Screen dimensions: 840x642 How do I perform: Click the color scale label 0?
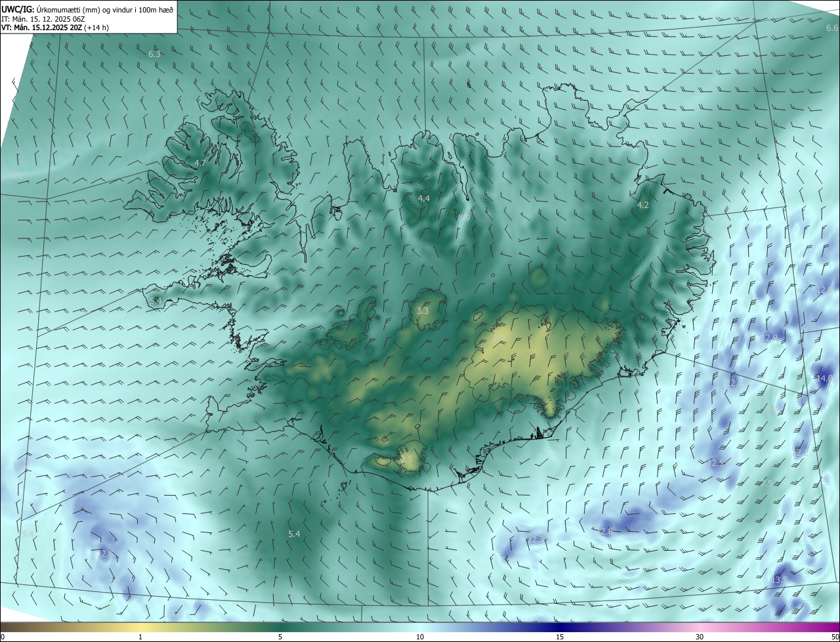coord(3,637)
